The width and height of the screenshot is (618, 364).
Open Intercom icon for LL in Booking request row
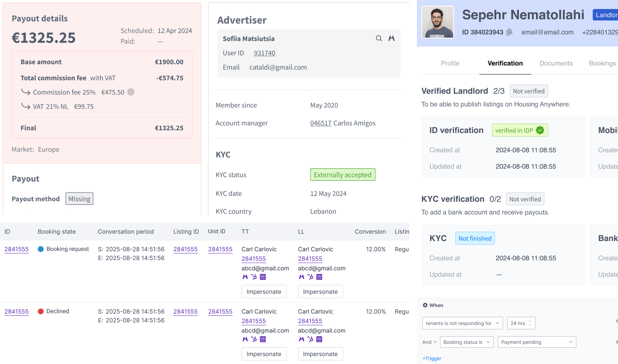point(319,277)
